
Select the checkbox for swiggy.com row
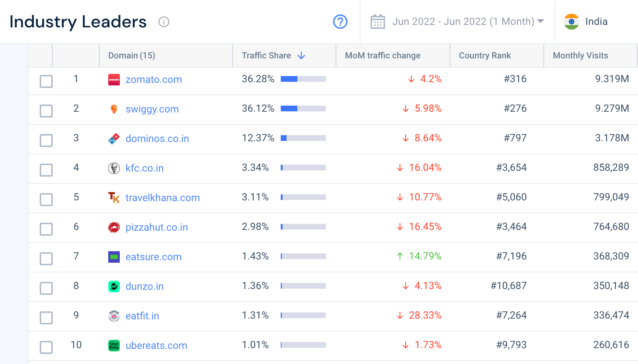pyautogui.click(x=46, y=111)
